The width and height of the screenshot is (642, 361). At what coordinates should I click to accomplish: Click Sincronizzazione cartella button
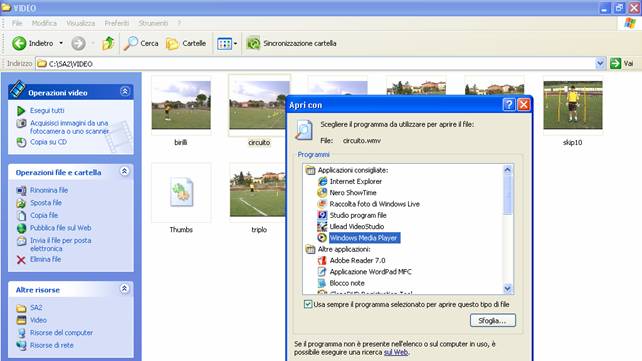[x=292, y=43]
